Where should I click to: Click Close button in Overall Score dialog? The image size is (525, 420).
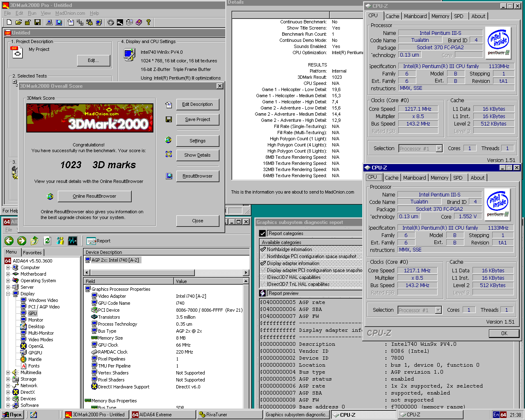[x=198, y=221]
